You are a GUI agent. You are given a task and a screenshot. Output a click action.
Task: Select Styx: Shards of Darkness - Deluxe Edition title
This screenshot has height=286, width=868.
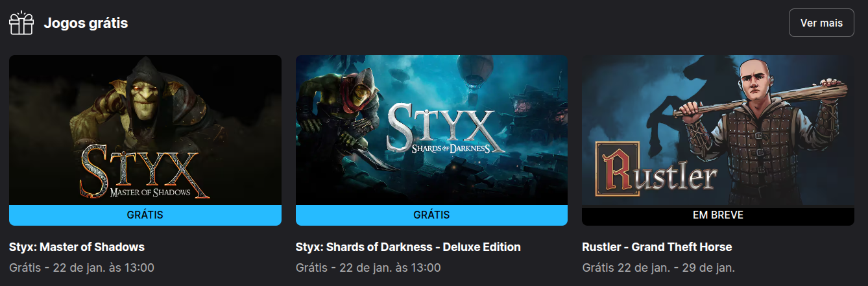point(408,247)
